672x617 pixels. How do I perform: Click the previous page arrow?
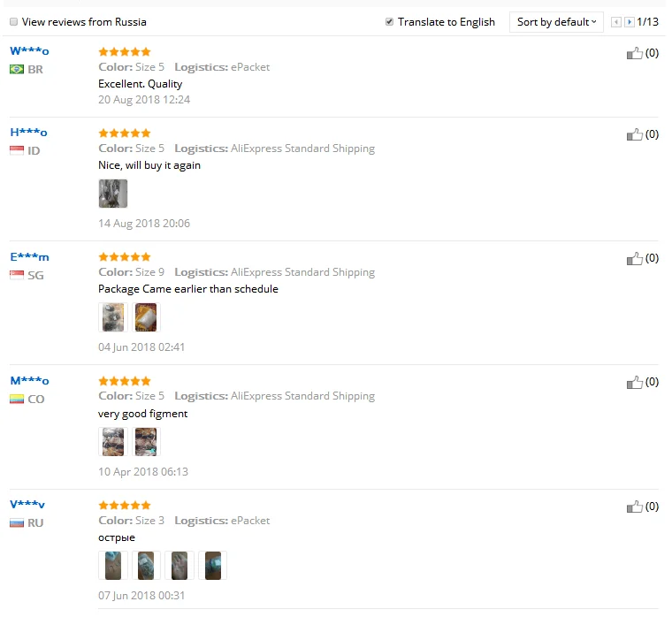(x=616, y=22)
